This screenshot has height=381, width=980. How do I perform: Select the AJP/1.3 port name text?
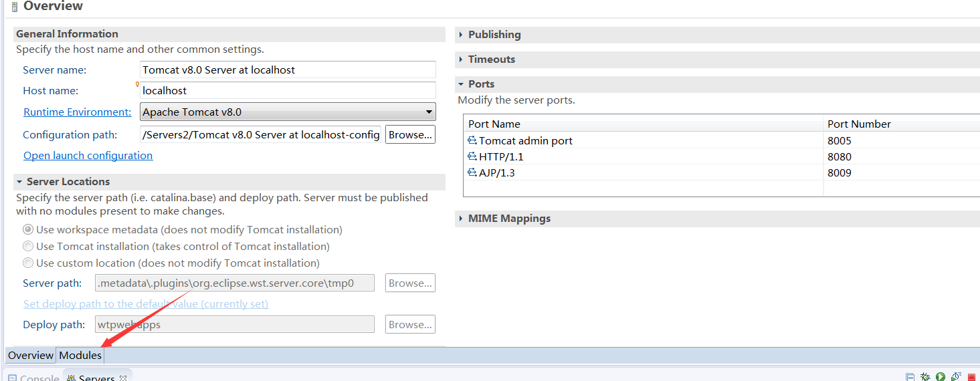coord(497,172)
